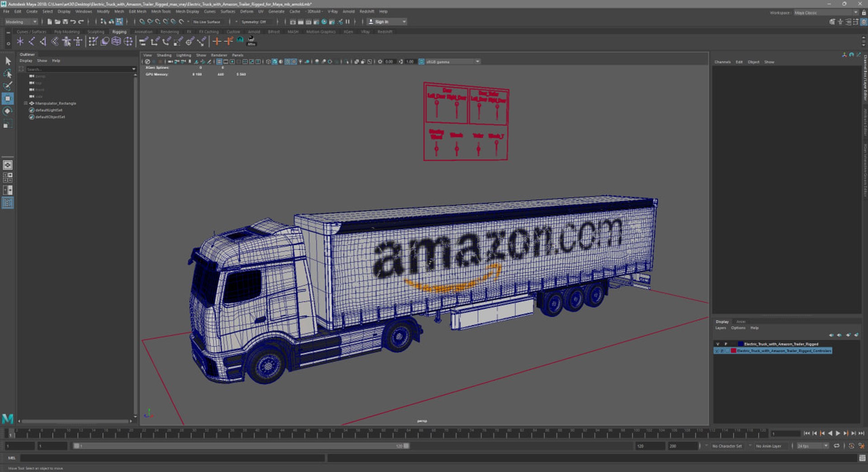
Task: Switch to the Anim layer tab
Action: pos(741,322)
